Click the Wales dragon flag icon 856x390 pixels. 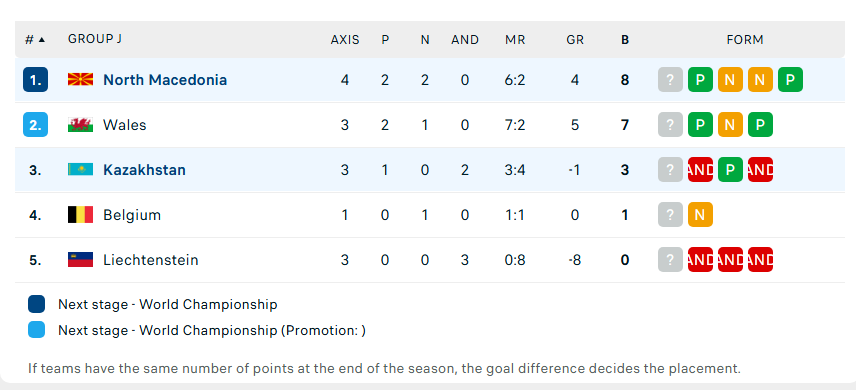80,125
